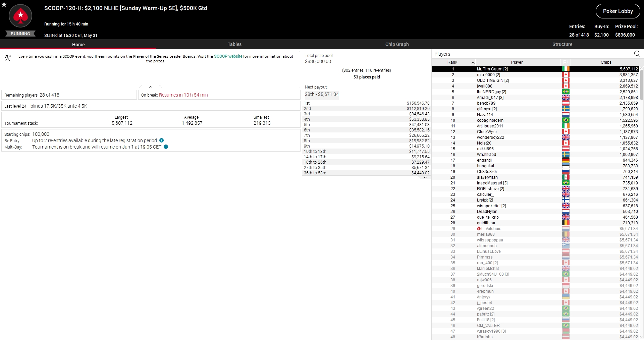Viewport: 644px width, 341px height.
Task: Click Belgium flag for quiditbear
Action: (566, 223)
